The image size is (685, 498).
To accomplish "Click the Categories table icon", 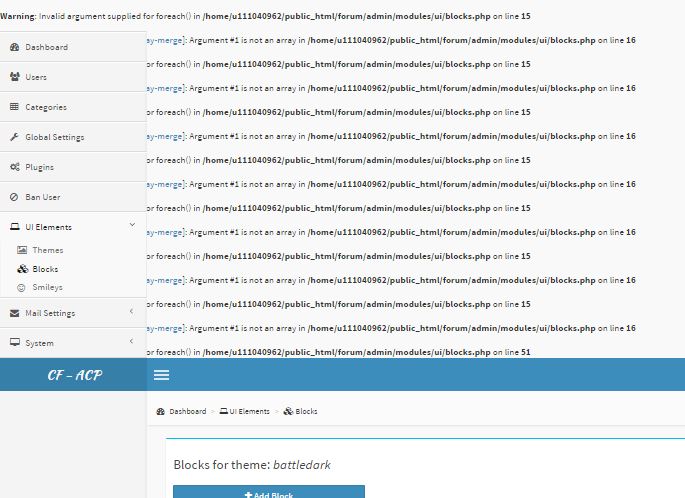I will [x=14, y=107].
